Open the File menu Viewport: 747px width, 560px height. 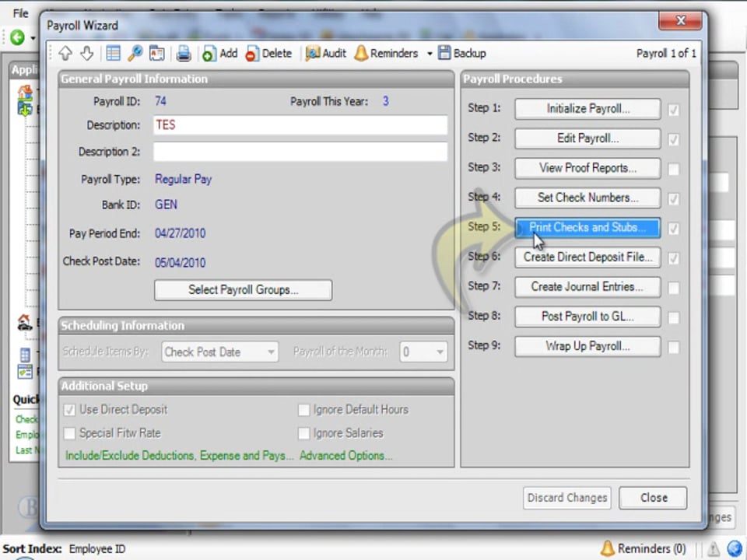pyautogui.click(x=20, y=13)
